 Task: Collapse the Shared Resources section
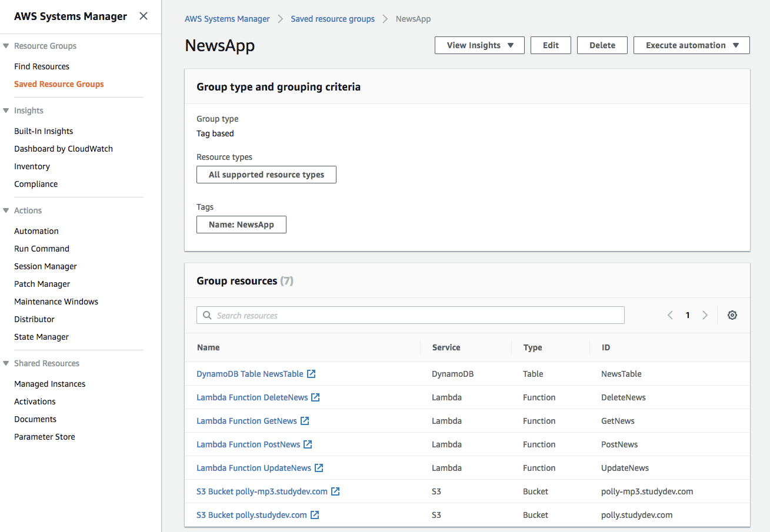coord(6,363)
